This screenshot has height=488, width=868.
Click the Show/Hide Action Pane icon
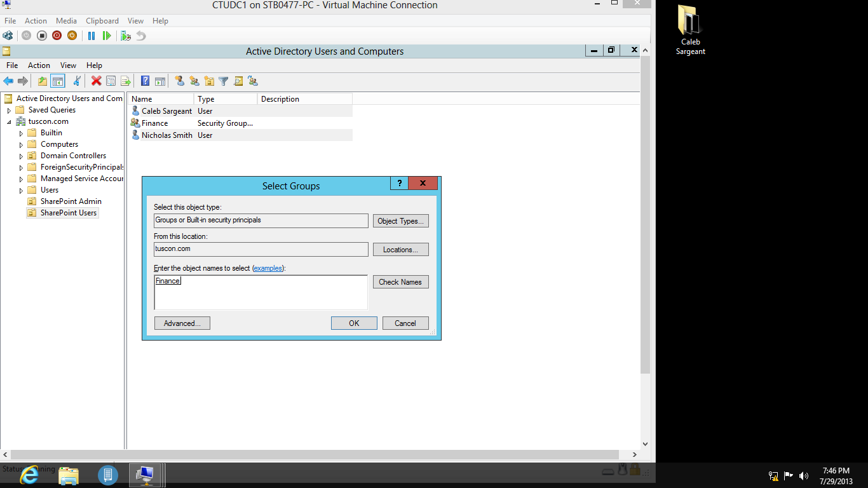160,81
